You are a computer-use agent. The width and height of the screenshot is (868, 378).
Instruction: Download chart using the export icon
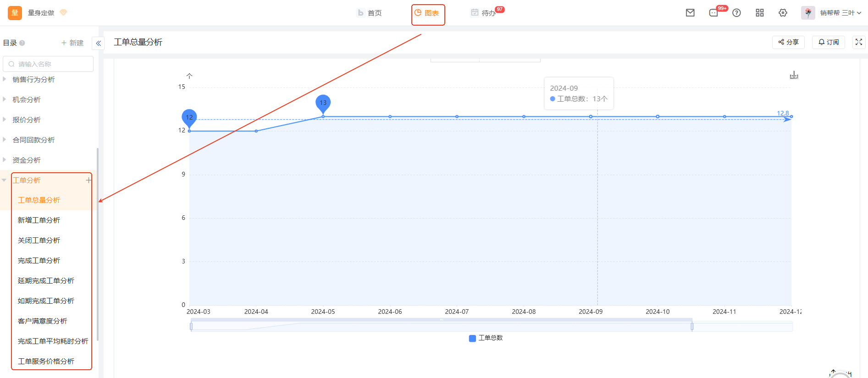coord(794,75)
